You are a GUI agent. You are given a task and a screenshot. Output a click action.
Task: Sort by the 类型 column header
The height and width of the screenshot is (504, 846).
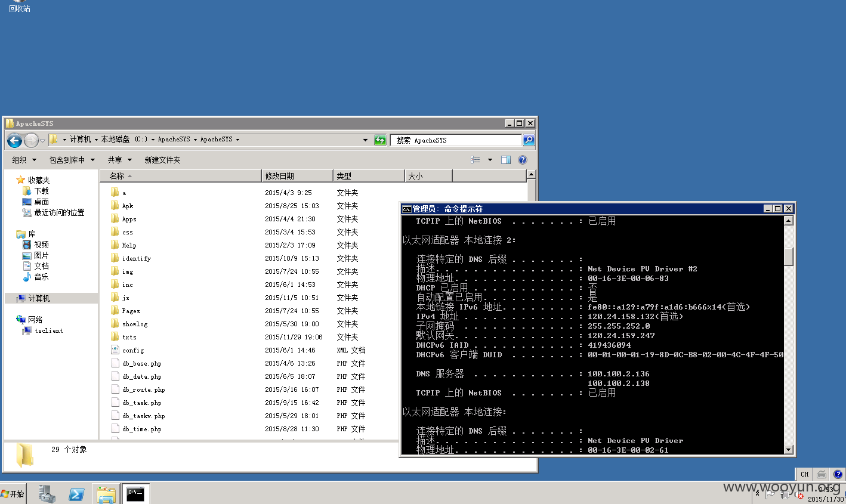369,176
